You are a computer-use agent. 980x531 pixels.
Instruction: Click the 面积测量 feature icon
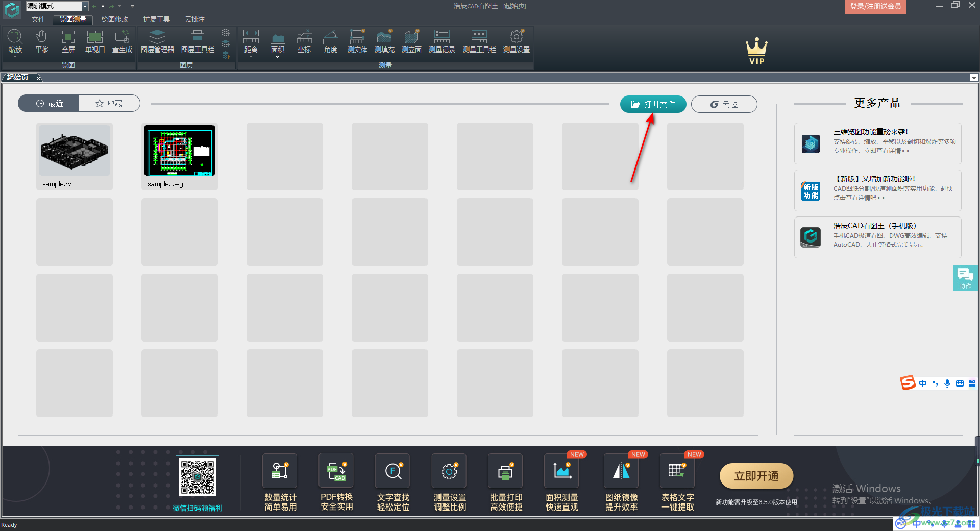[x=561, y=471]
